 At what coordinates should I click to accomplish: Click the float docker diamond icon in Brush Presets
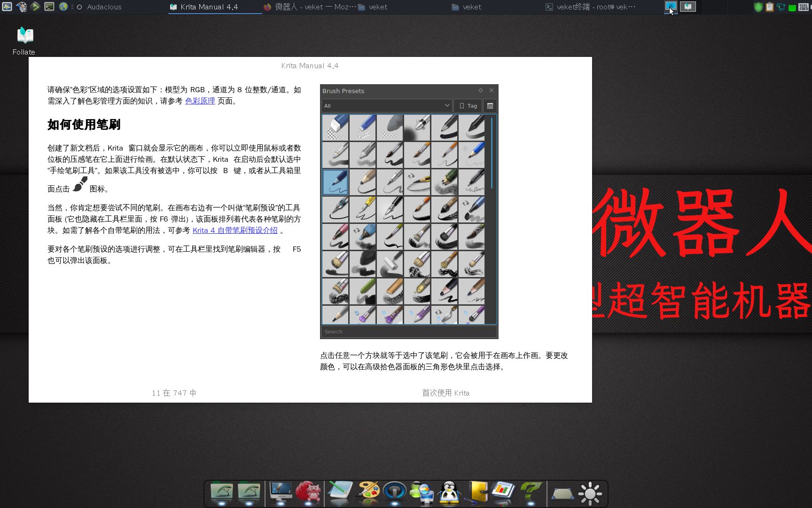480,90
